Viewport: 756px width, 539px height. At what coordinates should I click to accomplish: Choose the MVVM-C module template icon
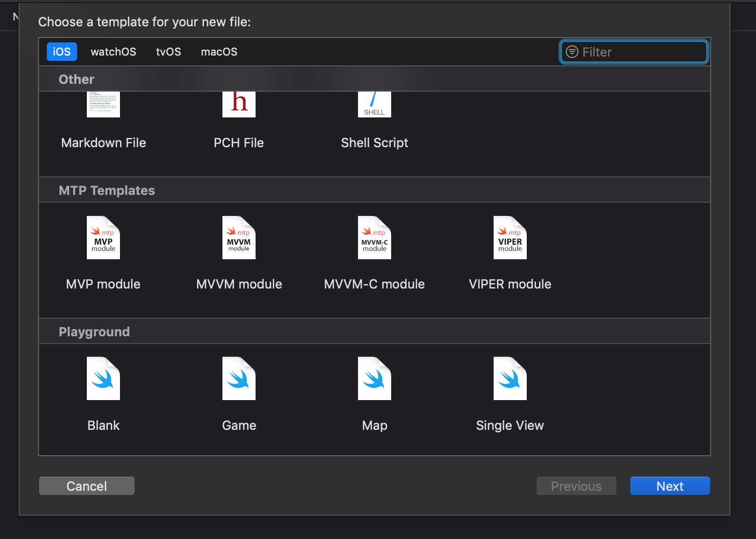375,237
